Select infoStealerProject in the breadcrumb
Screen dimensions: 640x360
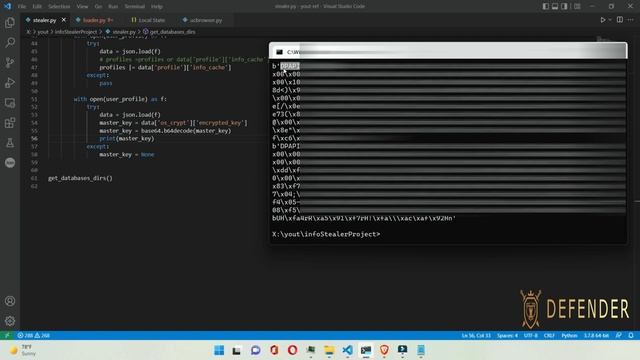76,32
